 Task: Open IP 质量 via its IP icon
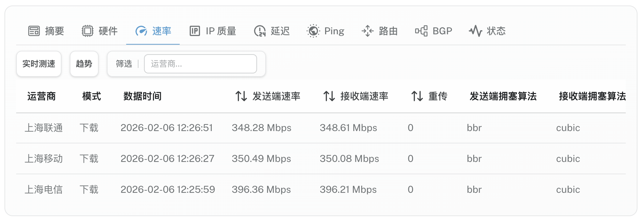click(195, 31)
